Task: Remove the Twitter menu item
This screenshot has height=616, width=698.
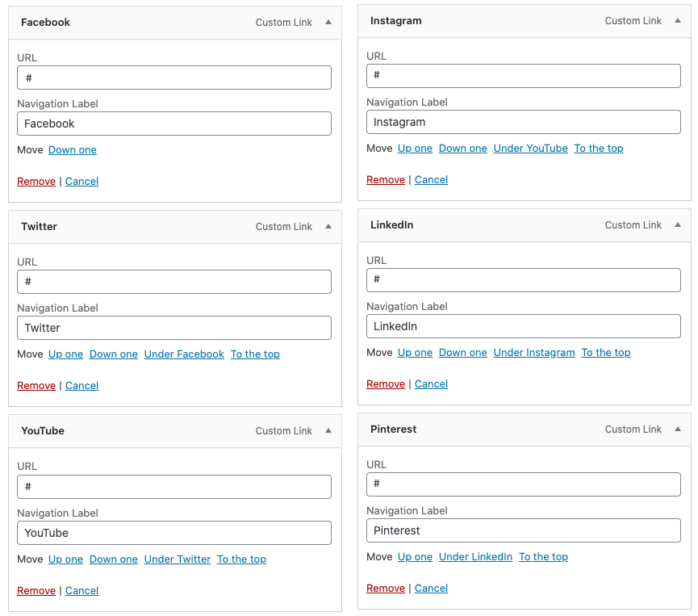Action: point(36,385)
